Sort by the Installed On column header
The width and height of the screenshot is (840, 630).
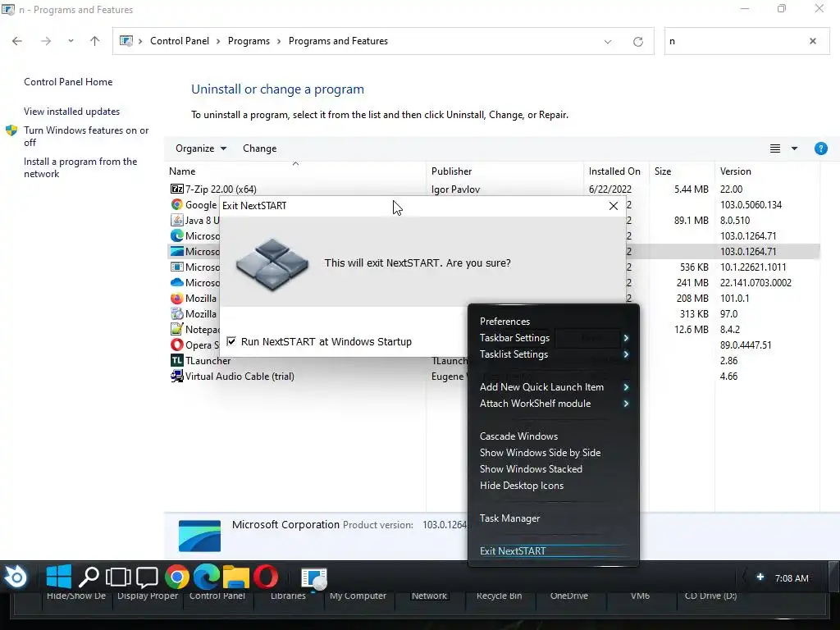pos(616,171)
